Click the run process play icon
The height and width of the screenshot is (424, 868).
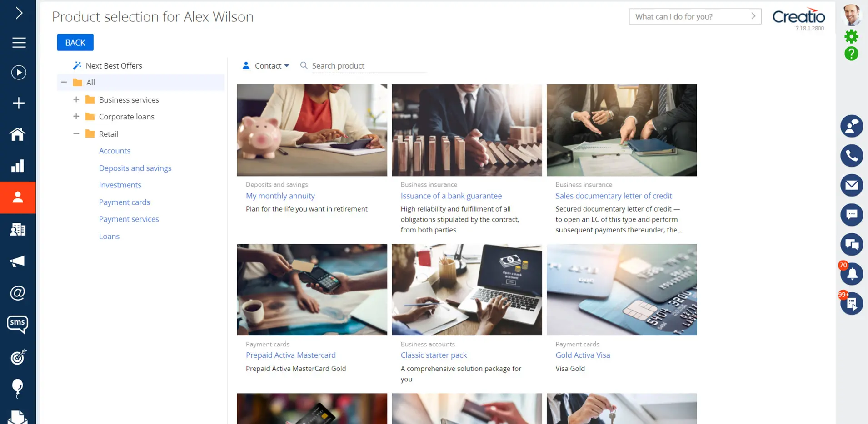18,73
